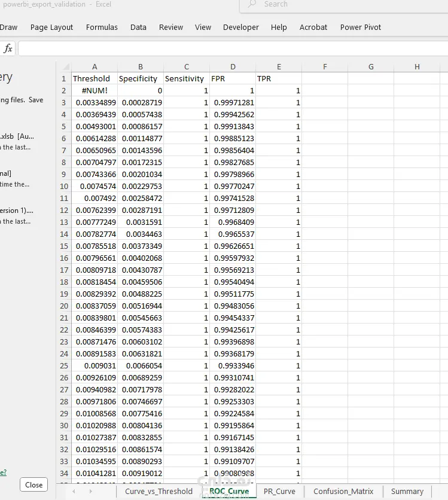Click the TPR header cell
This screenshot has width=448, height=500.
(279, 78)
